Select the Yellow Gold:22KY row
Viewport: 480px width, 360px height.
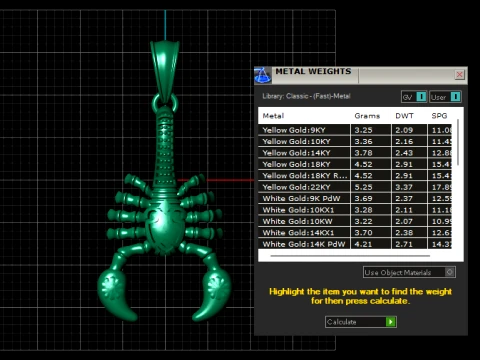point(355,187)
